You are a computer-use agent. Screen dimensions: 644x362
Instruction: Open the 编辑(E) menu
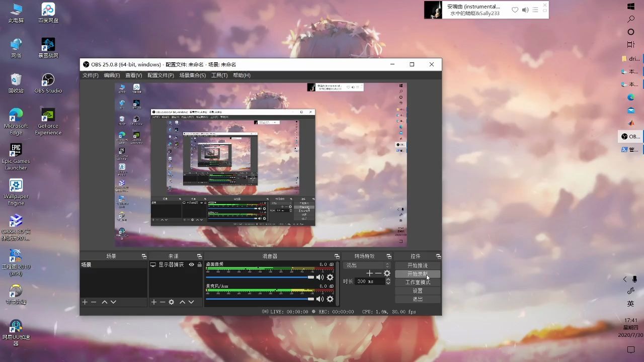[x=112, y=75]
